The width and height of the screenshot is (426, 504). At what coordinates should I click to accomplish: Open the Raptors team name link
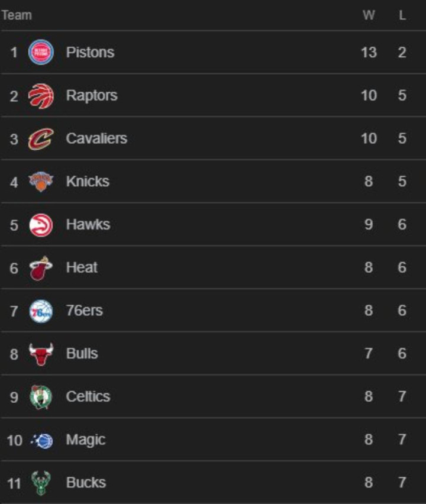[x=92, y=95]
